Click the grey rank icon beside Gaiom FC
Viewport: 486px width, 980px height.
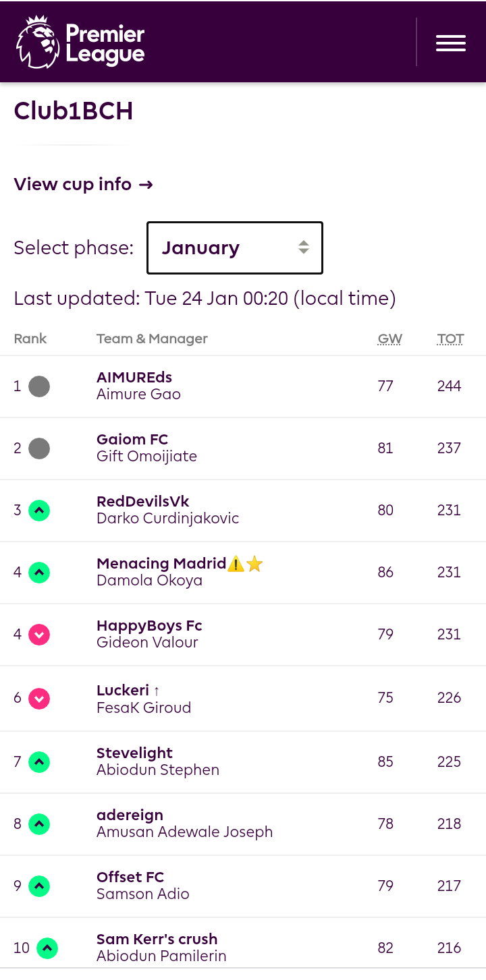coord(39,449)
